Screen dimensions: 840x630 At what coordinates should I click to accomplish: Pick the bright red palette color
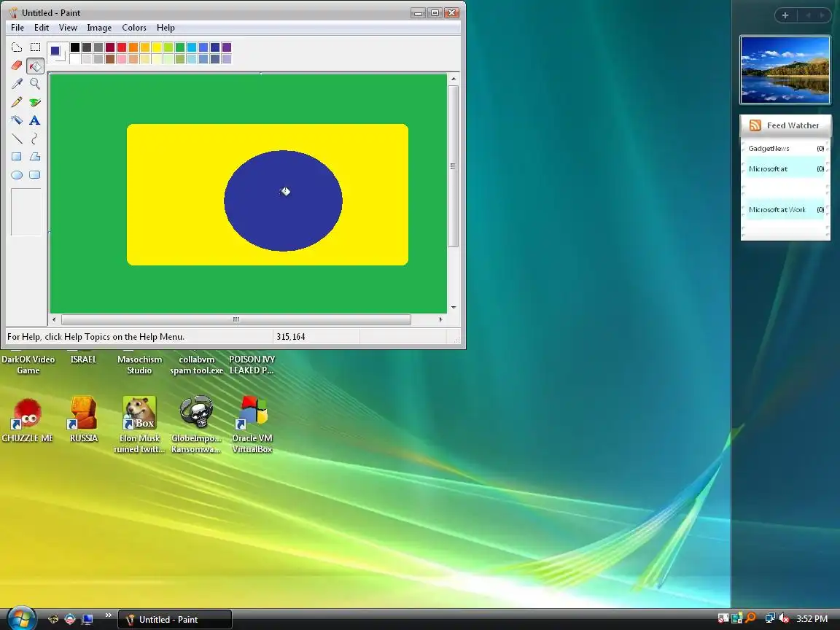tap(122, 47)
